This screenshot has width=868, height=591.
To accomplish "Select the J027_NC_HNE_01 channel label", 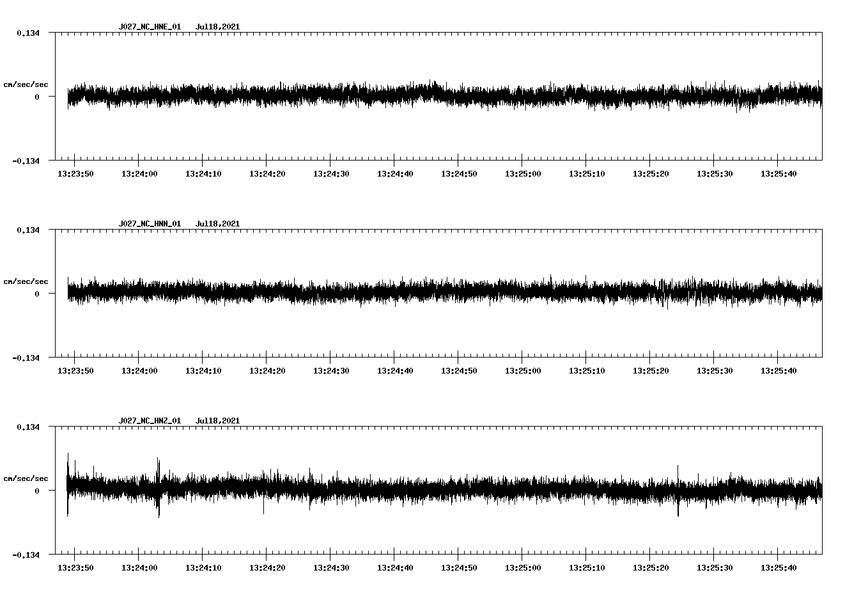I will coord(150,27).
